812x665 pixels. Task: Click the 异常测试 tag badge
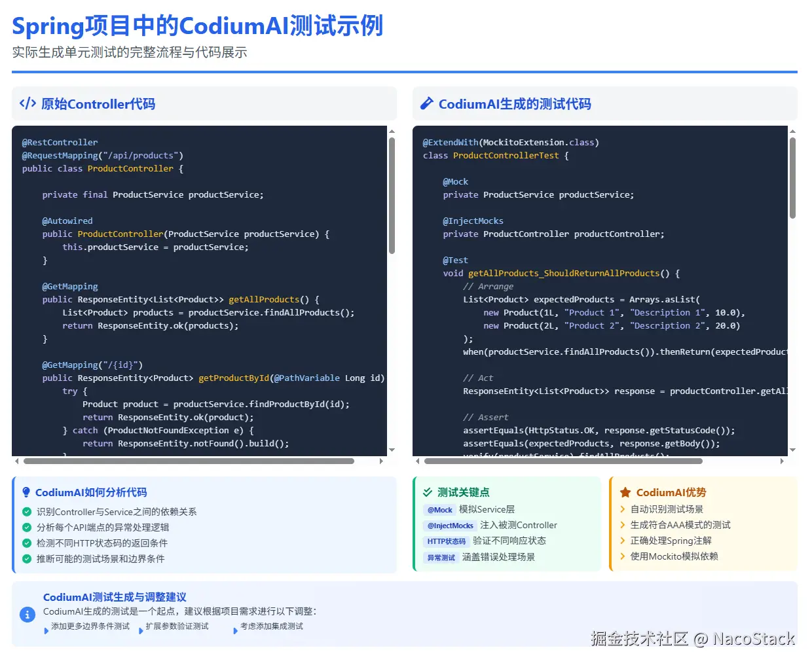441,558
